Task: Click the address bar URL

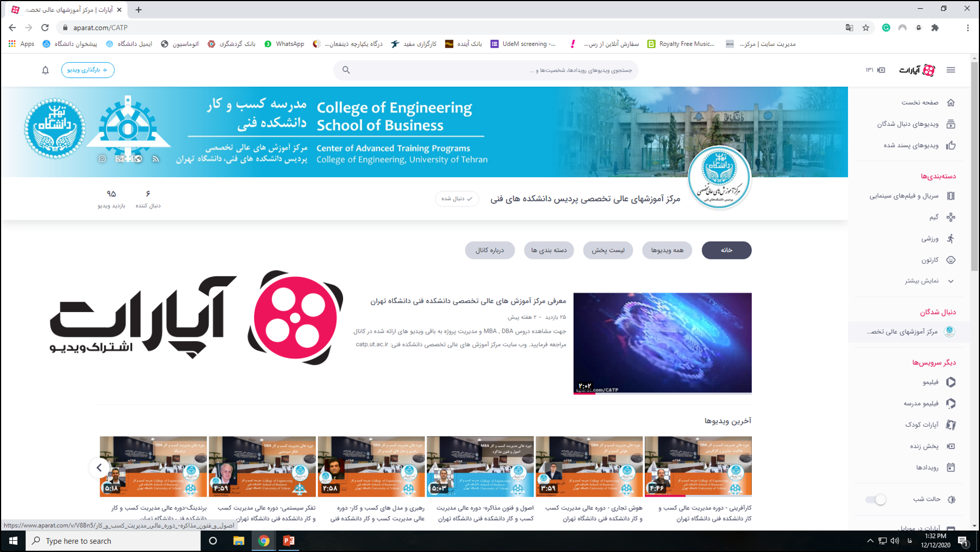Action: tap(100, 27)
